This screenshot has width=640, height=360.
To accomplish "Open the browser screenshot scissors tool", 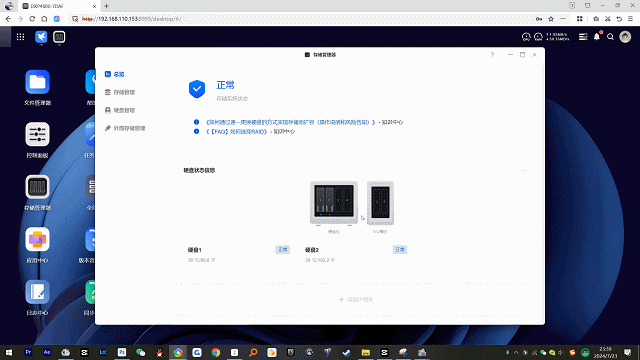I will click(608, 19).
